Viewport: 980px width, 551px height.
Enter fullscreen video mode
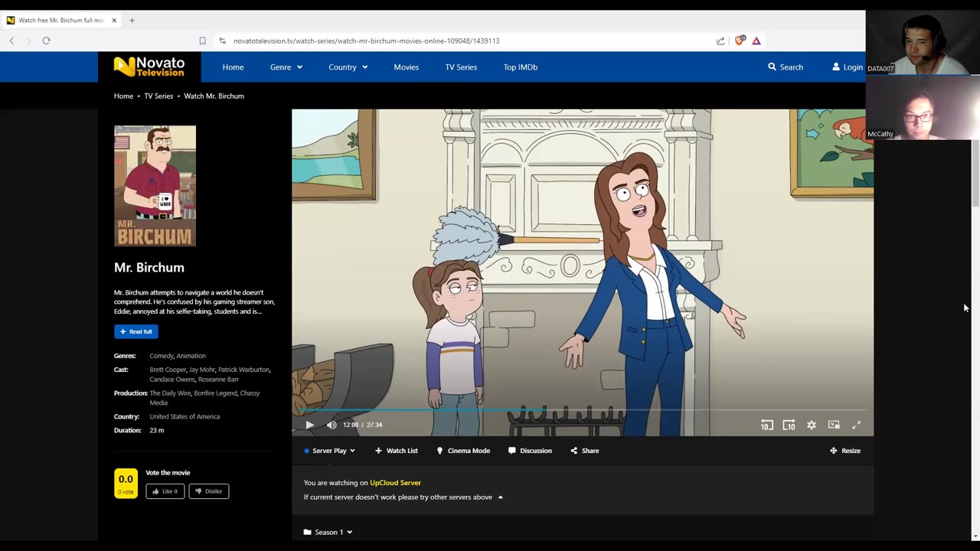[857, 425]
